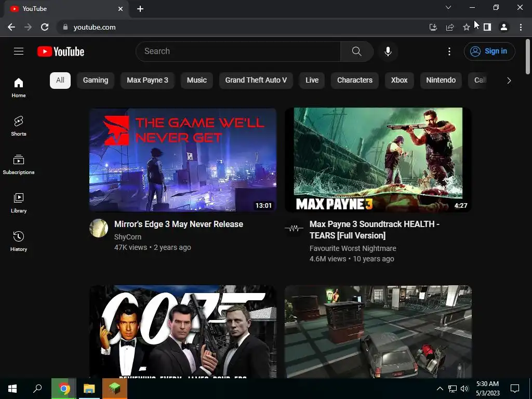This screenshot has width=532, height=399.
Task: Bookmark this tab with star icon
Action: pos(467,27)
